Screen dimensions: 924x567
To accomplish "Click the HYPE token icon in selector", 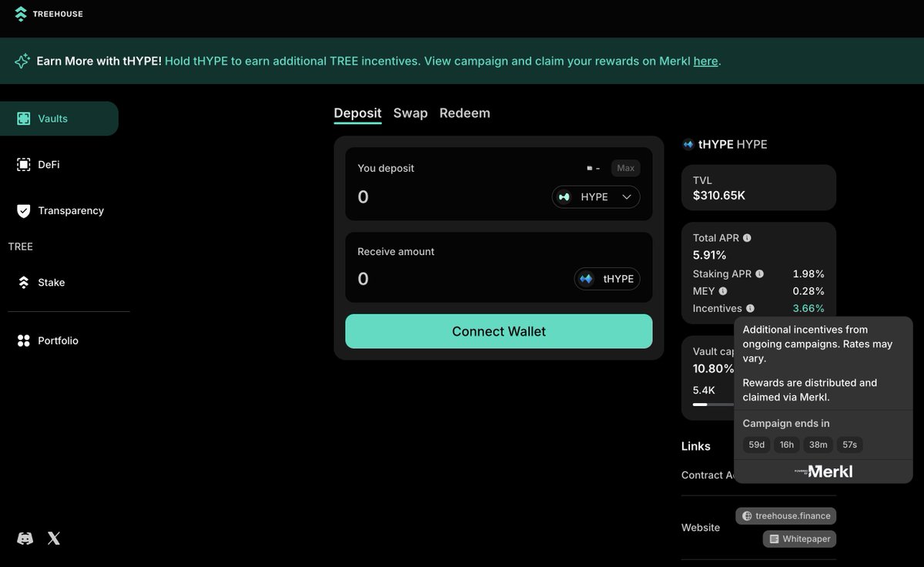I will tap(564, 197).
